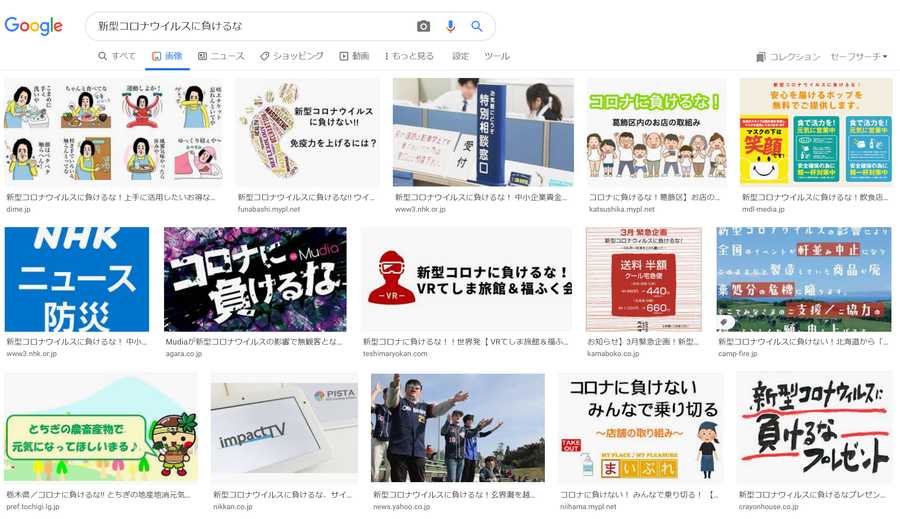Image resolution: width=900 pixels, height=519 pixels.
Task: Click the Google logo
Action: (33, 26)
